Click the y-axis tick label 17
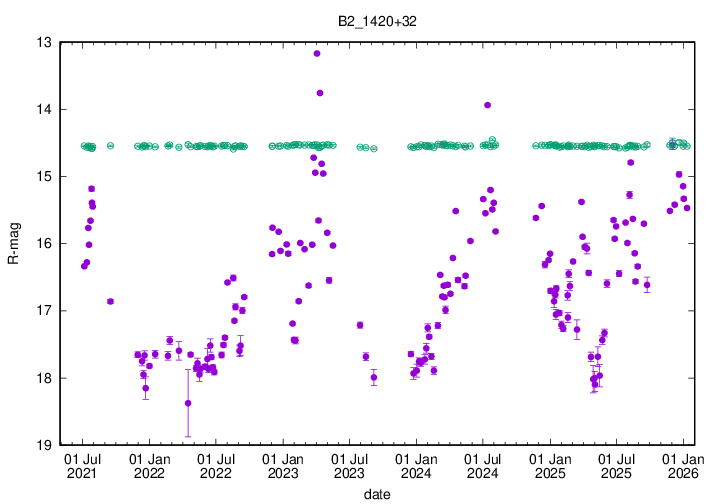720x504 pixels. (x=45, y=311)
